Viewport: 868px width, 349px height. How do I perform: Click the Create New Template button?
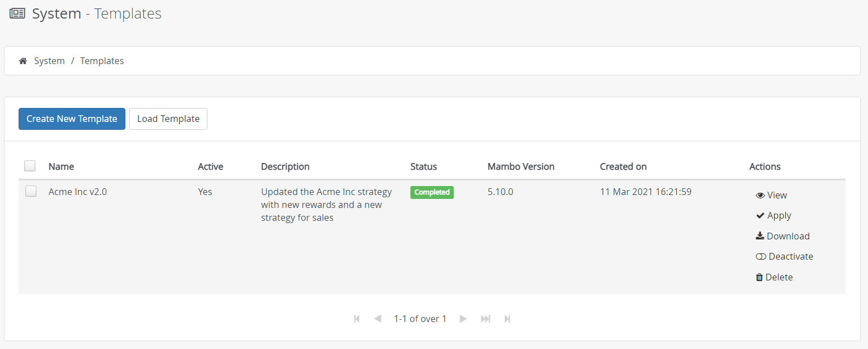pyautogui.click(x=72, y=119)
